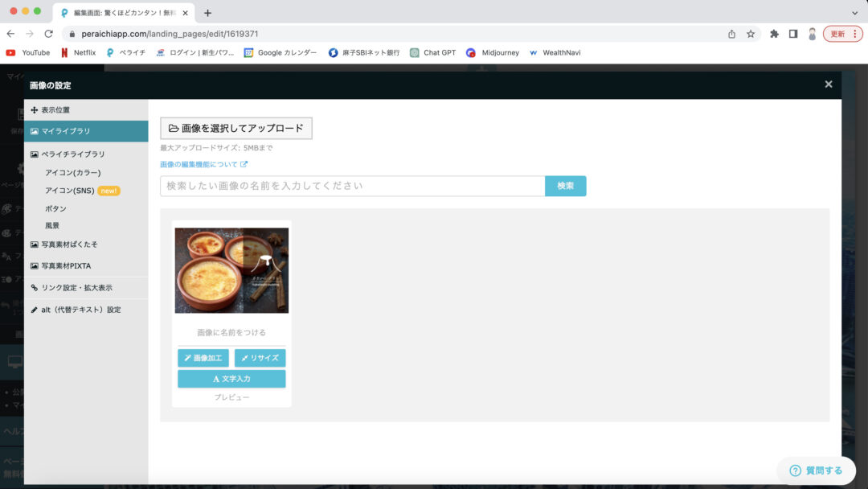This screenshot has height=489, width=868.
Task: Go back in browser history
Action: pyautogui.click(x=10, y=34)
